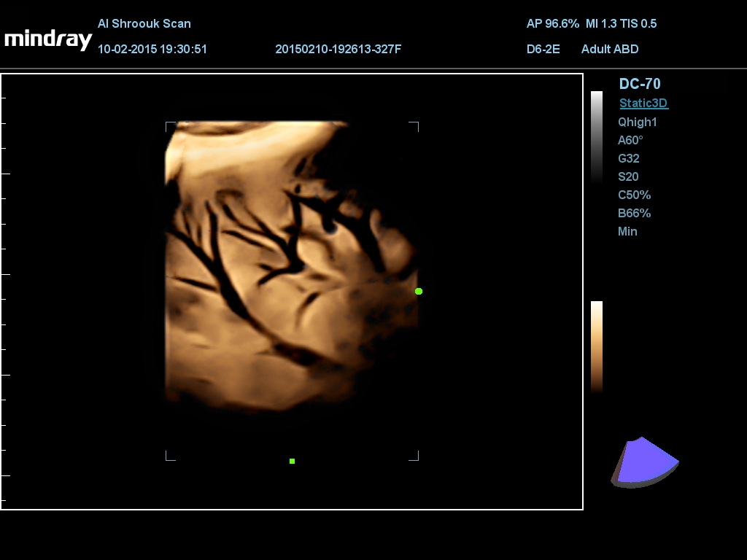This screenshot has height=560, width=747.
Task: Click the S20 smoothing value
Action: [628, 177]
